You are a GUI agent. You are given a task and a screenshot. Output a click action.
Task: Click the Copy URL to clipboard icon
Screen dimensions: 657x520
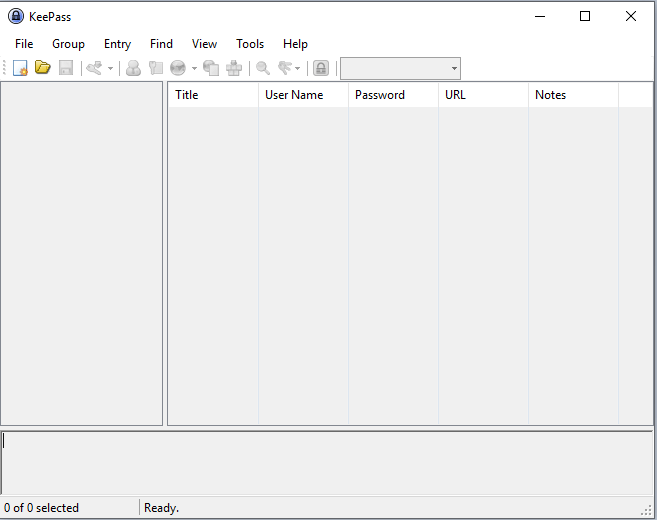[x=211, y=68]
